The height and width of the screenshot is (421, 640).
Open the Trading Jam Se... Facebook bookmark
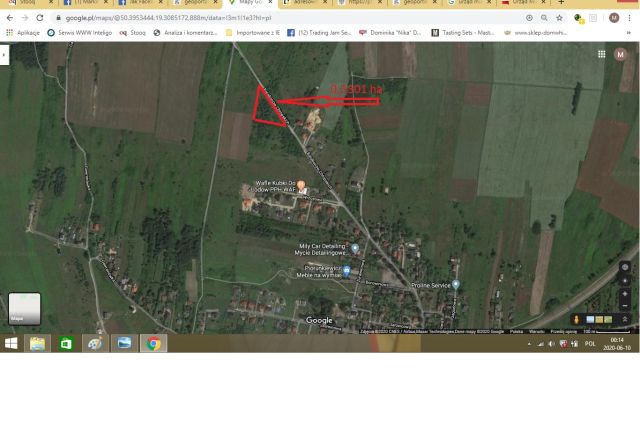pos(319,33)
